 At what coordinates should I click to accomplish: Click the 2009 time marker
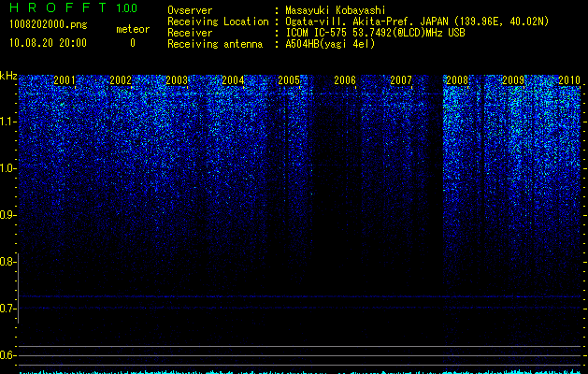point(513,80)
